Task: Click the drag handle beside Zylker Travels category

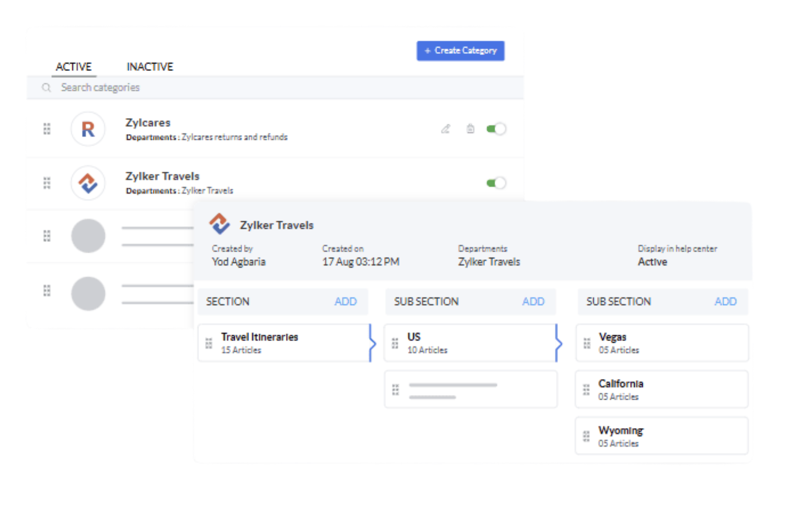Action: (x=47, y=183)
